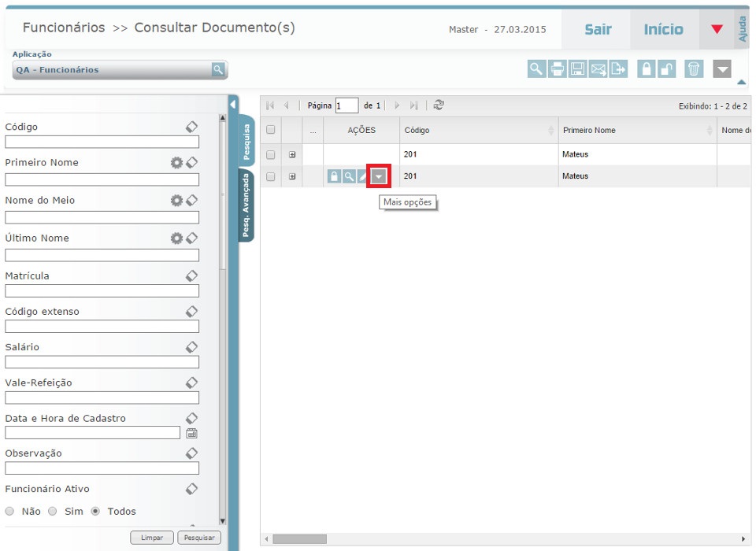Viewport: 756px width, 551px height.
Task: Open Primeiro Nome filter gear settings
Action: click(x=176, y=162)
